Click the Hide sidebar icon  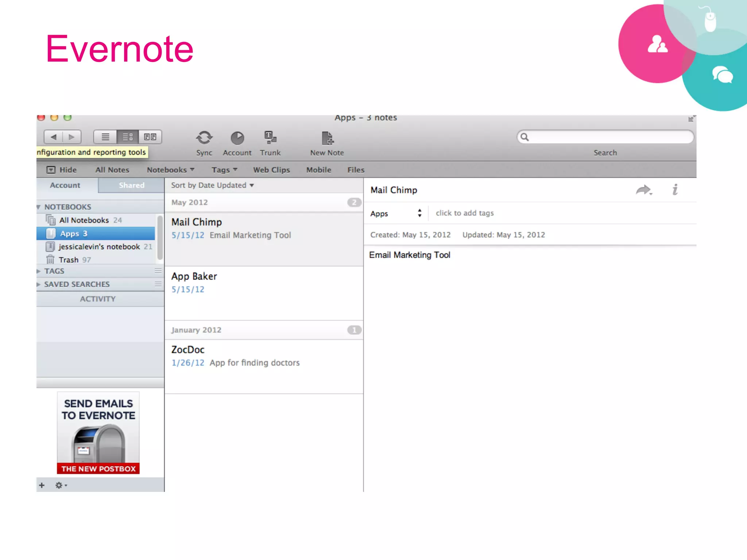[x=51, y=170]
